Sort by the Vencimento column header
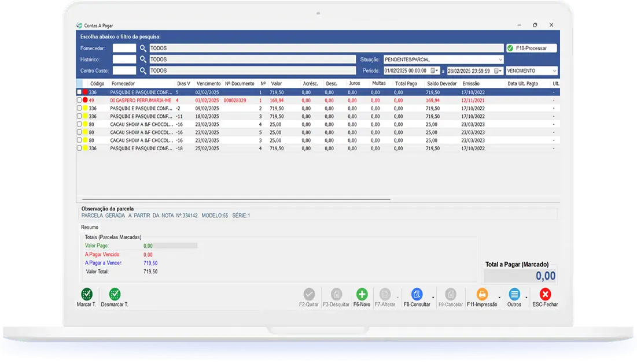The width and height of the screenshot is (637, 364). coord(208,84)
